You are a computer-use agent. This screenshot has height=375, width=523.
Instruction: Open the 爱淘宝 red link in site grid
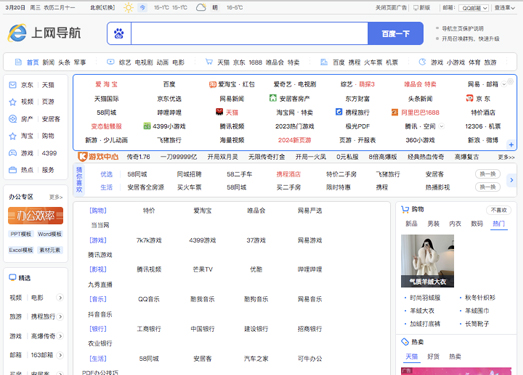(106, 84)
